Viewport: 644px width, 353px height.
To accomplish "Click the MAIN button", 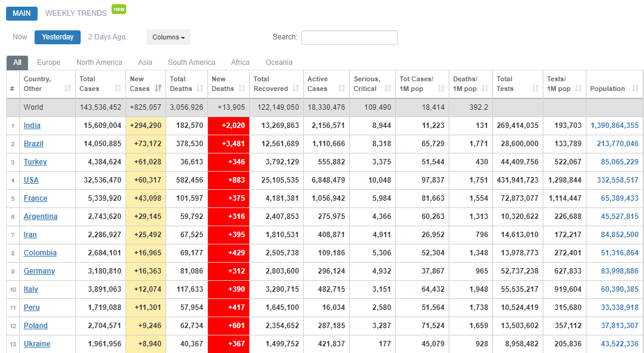I will pyautogui.click(x=22, y=13).
